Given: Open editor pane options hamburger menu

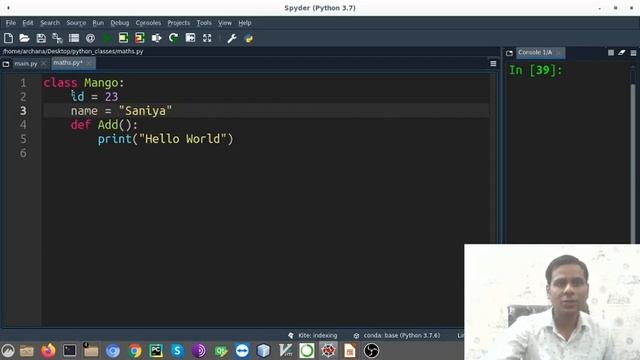Looking at the screenshot, I should [493, 64].
